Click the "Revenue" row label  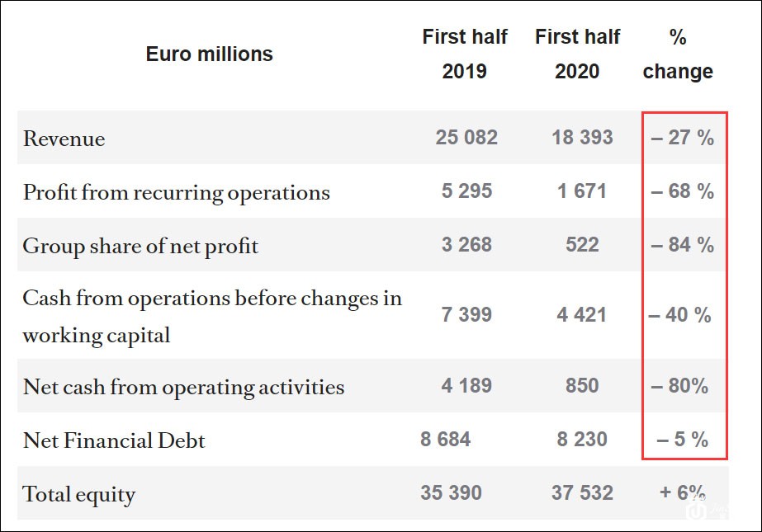click(64, 139)
